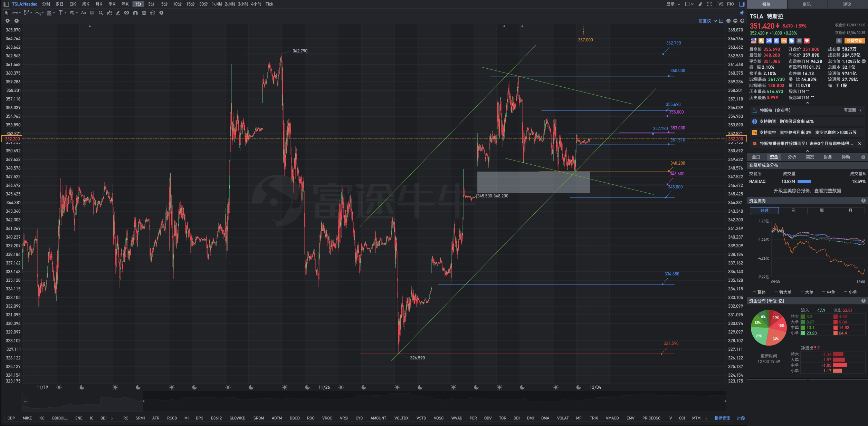The width and height of the screenshot is (868, 426).
Task: Toggle the right quote panel
Action: pyautogui.click(x=742, y=4)
